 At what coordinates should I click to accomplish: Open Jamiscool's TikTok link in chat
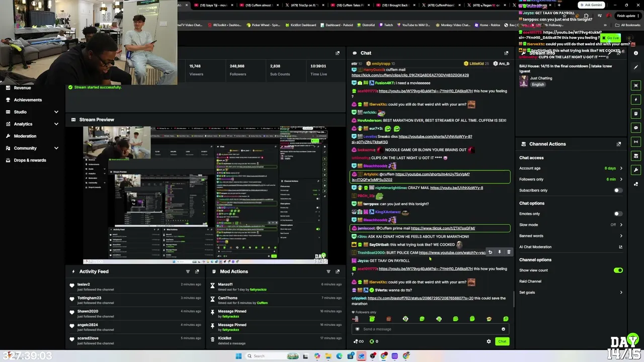coord(443,228)
